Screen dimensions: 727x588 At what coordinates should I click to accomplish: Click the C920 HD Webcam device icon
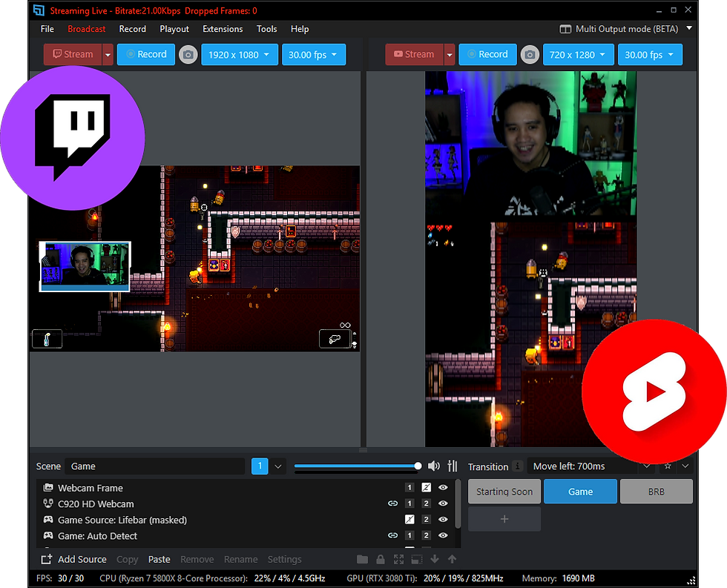coord(47,503)
